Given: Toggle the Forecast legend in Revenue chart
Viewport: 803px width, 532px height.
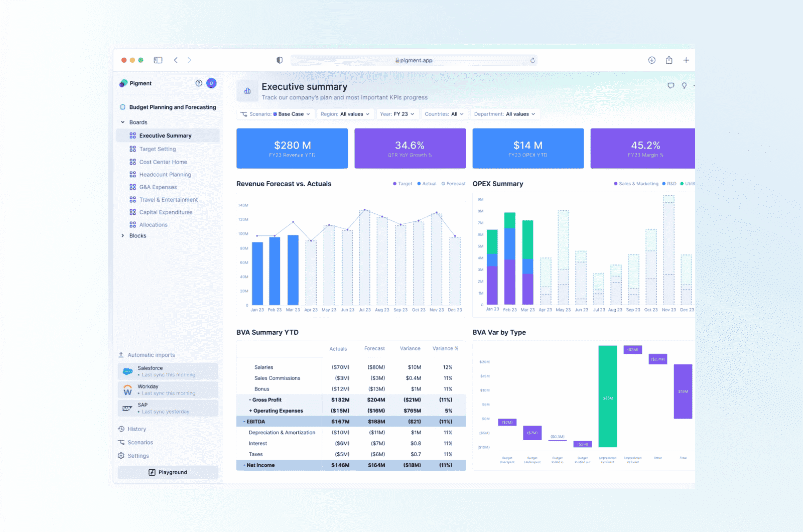Looking at the screenshot, I should point(453,184).
